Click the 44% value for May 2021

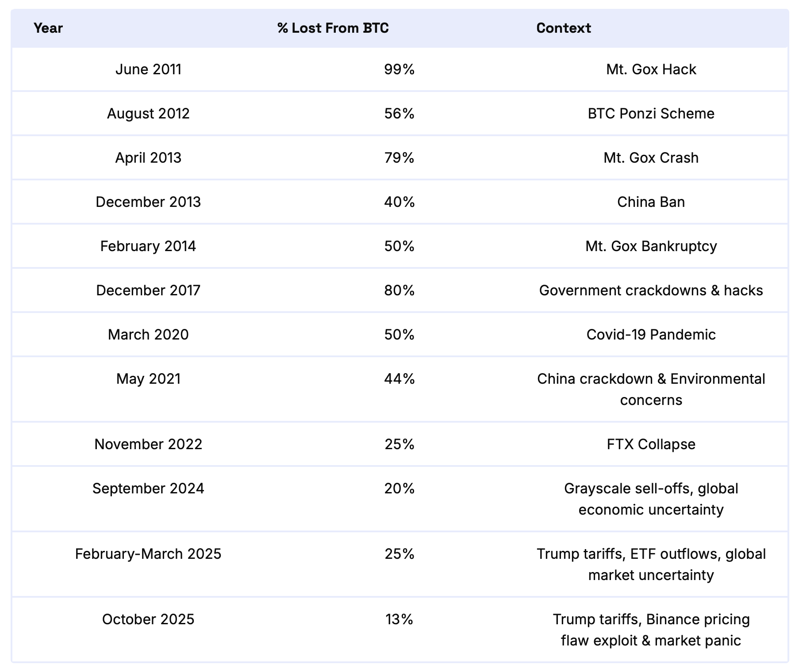399,379
